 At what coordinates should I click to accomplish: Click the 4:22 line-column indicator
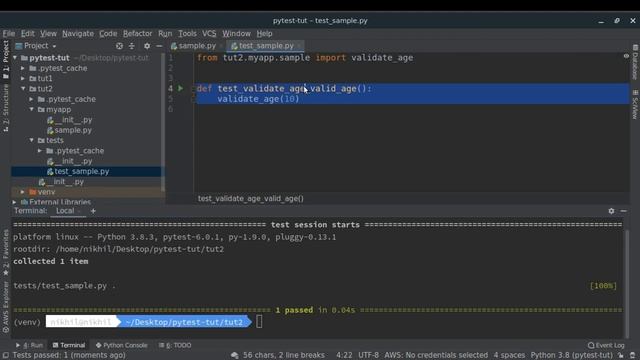click(x=344, y=356)
